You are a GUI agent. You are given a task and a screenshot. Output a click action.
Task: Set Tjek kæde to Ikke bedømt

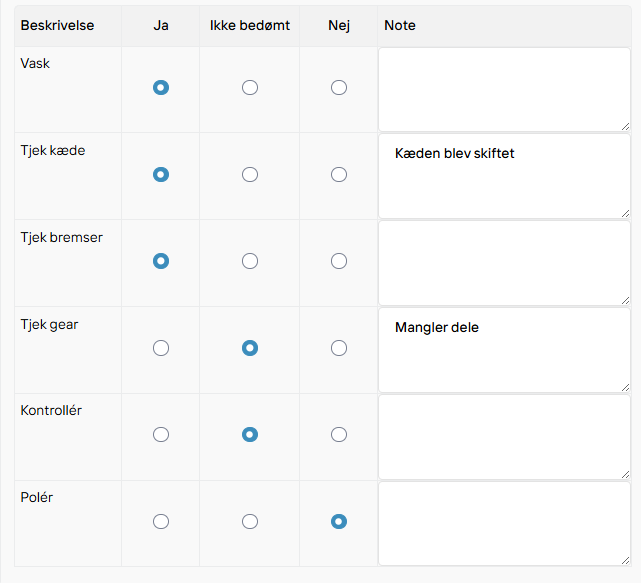pos(250,175)
